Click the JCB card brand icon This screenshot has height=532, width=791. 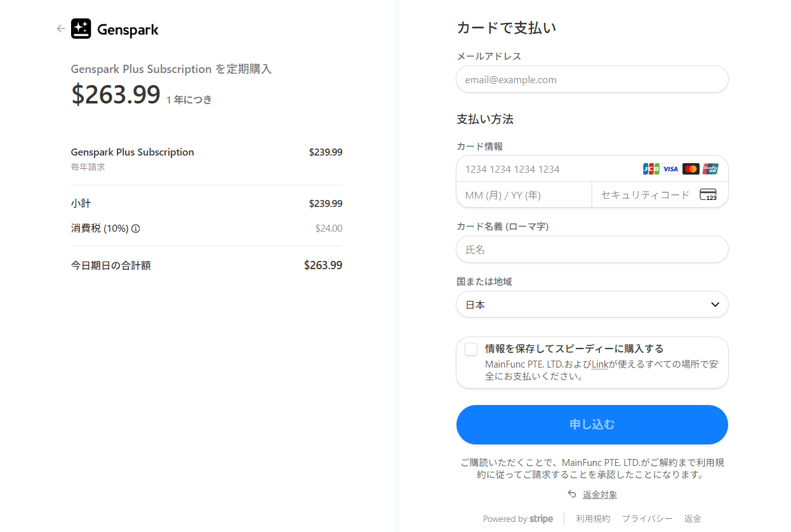coord(651,169)
